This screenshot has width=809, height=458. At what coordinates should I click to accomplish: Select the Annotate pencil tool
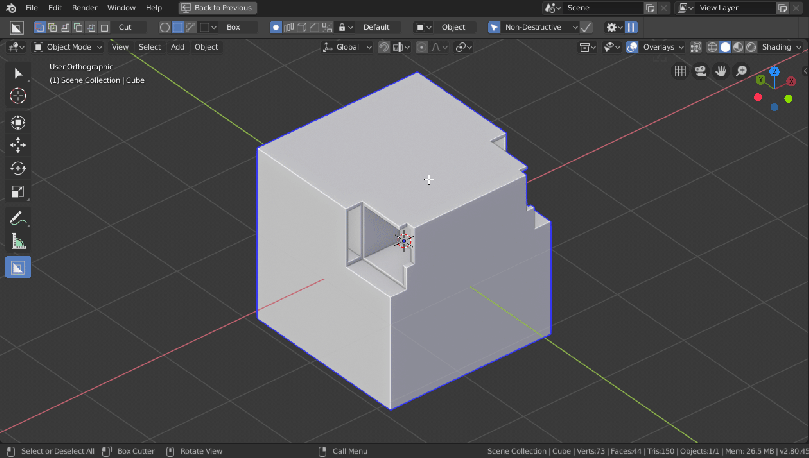click(x=18, y=218)
